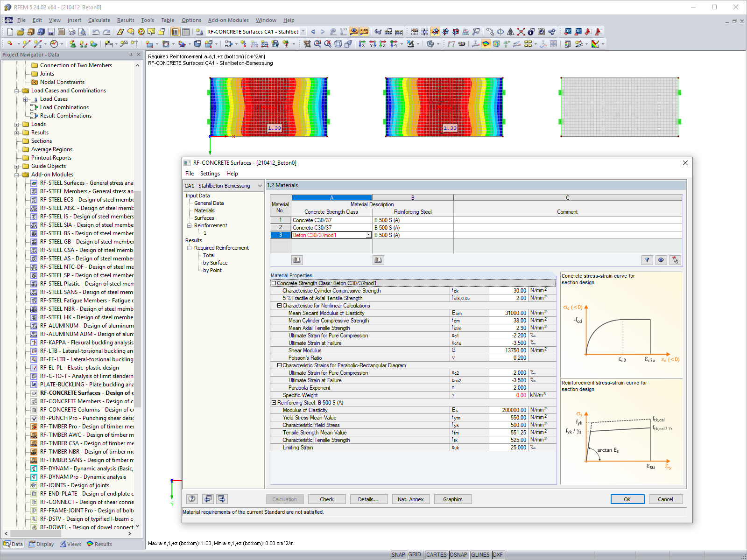Viewport: 747px width, 560px height.
Task: Toggle GRID in the status bar
Action: (415, 554)
